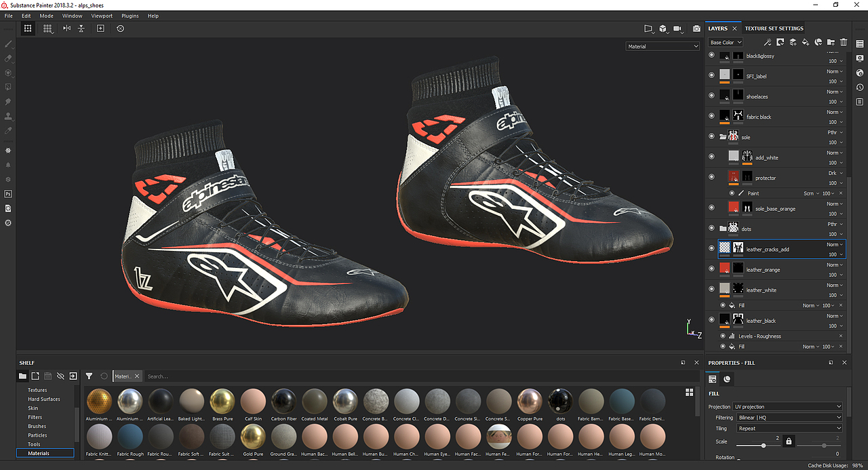Screen dimensions: 868x470
Task: Select the Projection tool
Action: pyautogui.click(x=8, y=73)
